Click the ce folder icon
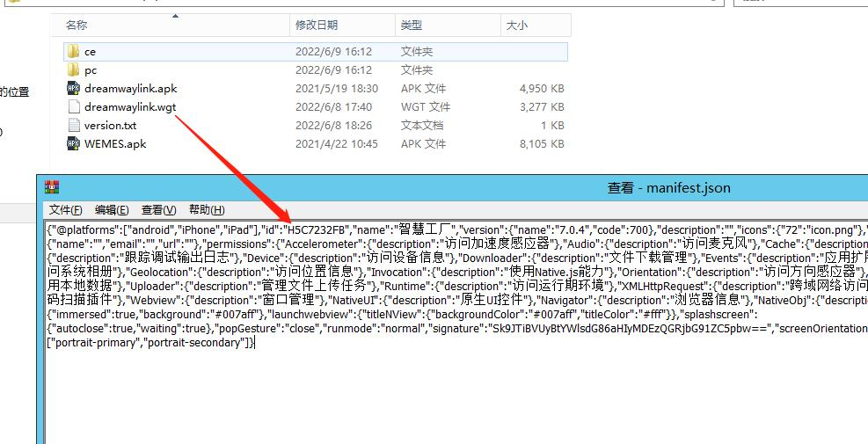 coord(74,52)
